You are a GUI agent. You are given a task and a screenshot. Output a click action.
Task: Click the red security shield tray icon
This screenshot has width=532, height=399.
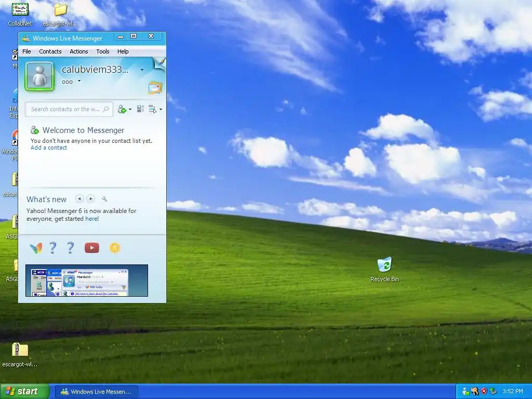(484, 392)
